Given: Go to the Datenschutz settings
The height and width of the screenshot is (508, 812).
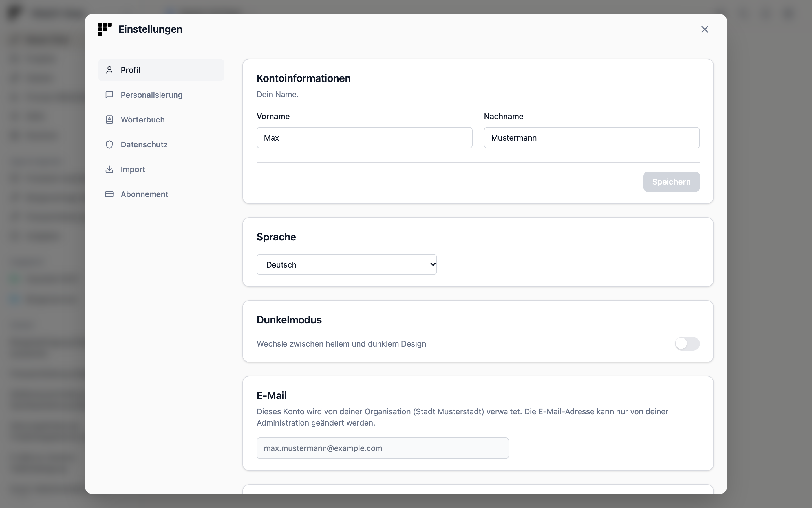Looking at the screenshot, I should click(161, 144).
